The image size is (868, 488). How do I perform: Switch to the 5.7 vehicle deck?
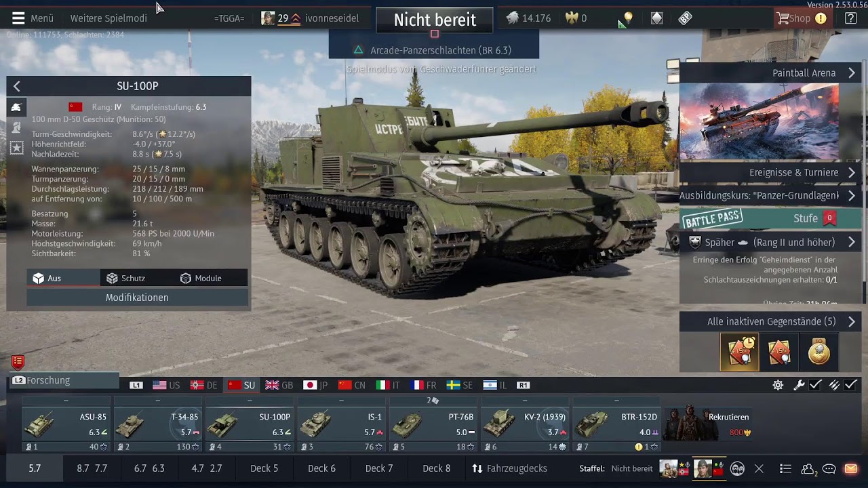(35, 468)
